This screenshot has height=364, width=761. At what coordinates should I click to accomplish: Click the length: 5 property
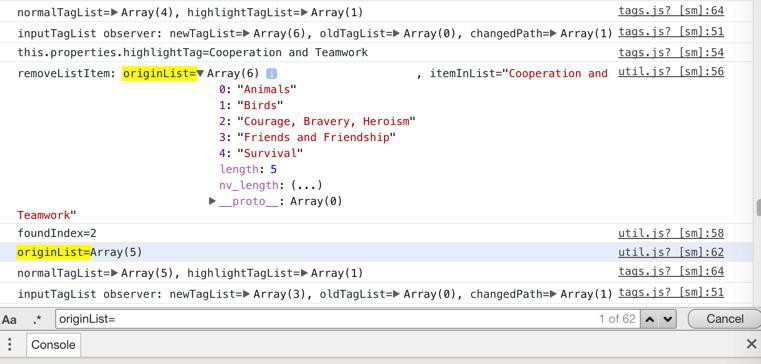click(x=248, y=169)
